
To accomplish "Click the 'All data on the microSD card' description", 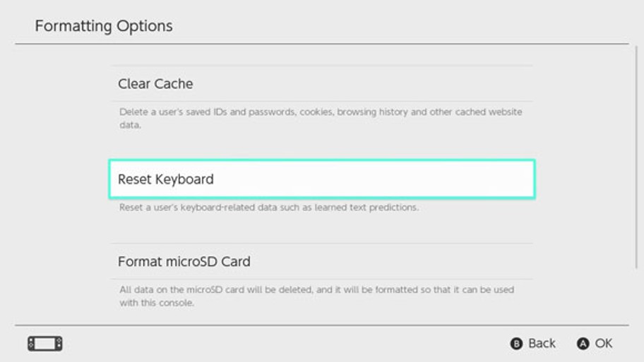I will point(316,290).
